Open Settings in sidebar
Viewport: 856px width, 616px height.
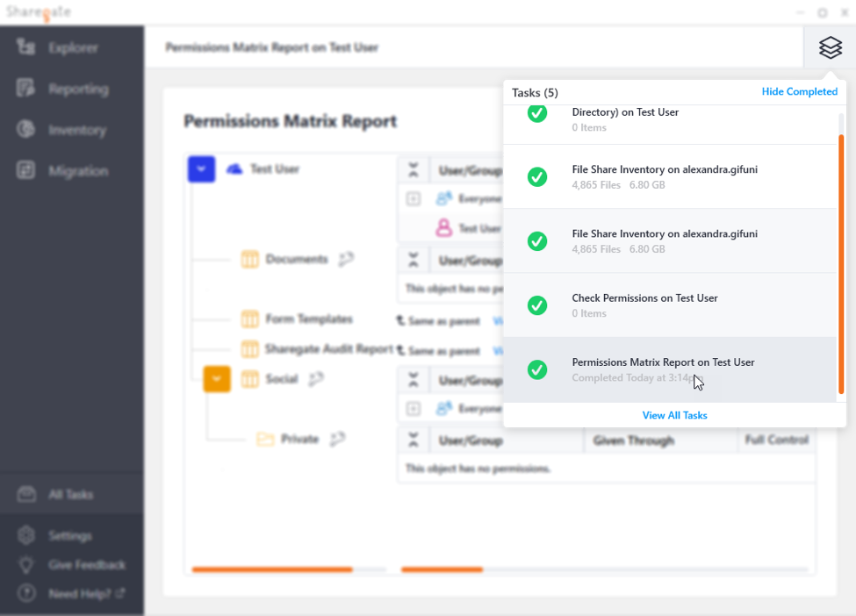pyautogui.click(x=72, y=536)
